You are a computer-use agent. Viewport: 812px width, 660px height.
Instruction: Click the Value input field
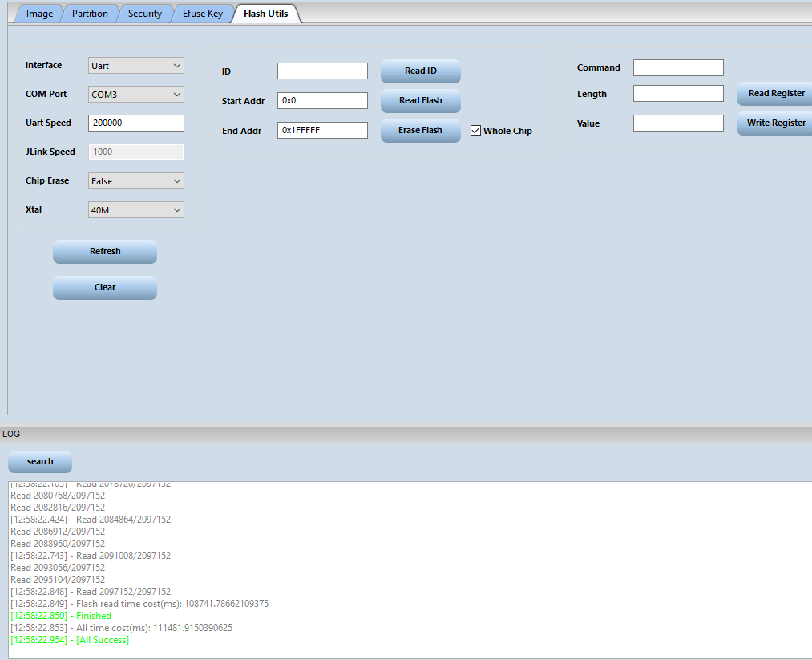[x=678, y=123]
